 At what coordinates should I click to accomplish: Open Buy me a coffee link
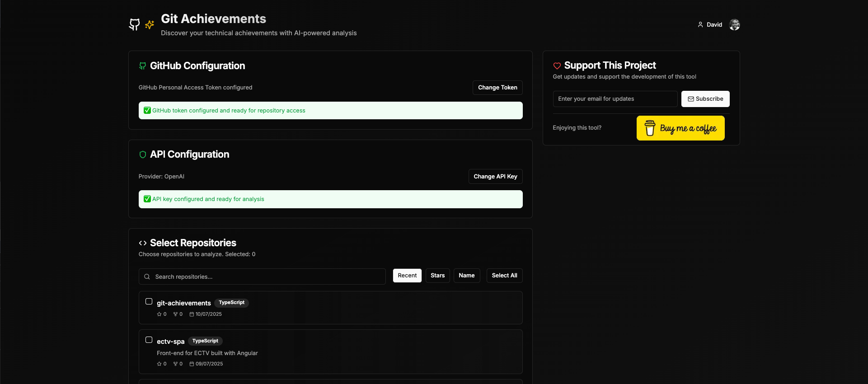tap(680, 128)
